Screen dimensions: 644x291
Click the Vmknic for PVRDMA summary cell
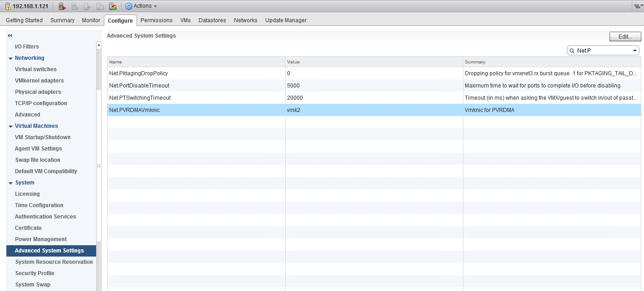552,110
